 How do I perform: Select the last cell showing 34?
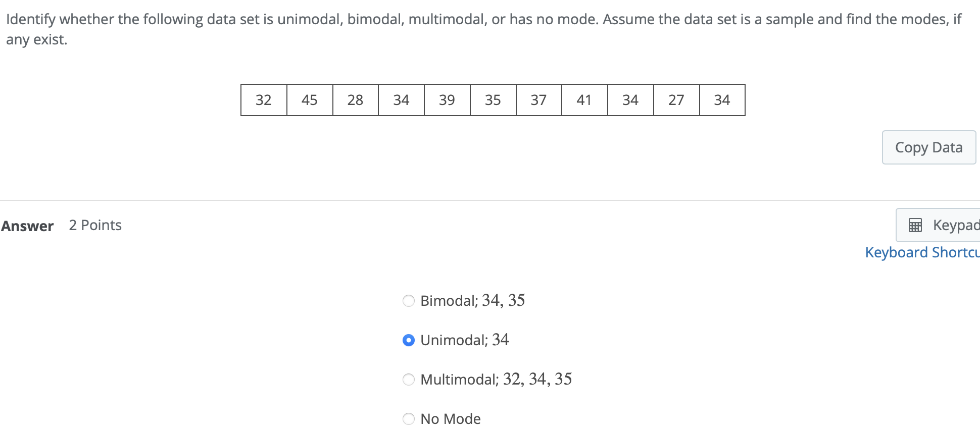722,100
